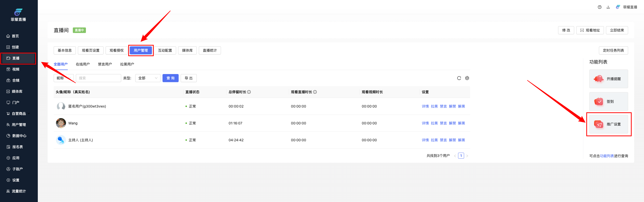Click the info icon beside 总停留时长

pos(249,92)
